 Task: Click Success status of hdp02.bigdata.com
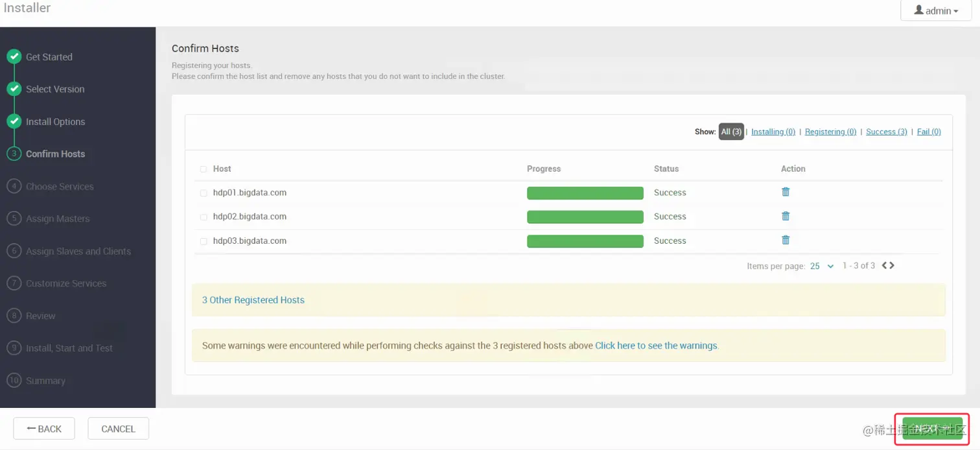[670, 217]
